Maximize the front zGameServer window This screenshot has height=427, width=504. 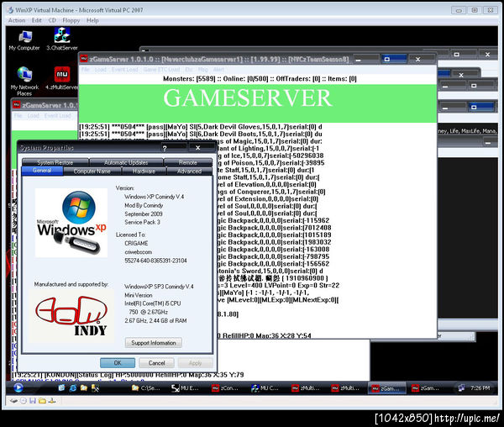pos(395,59)
